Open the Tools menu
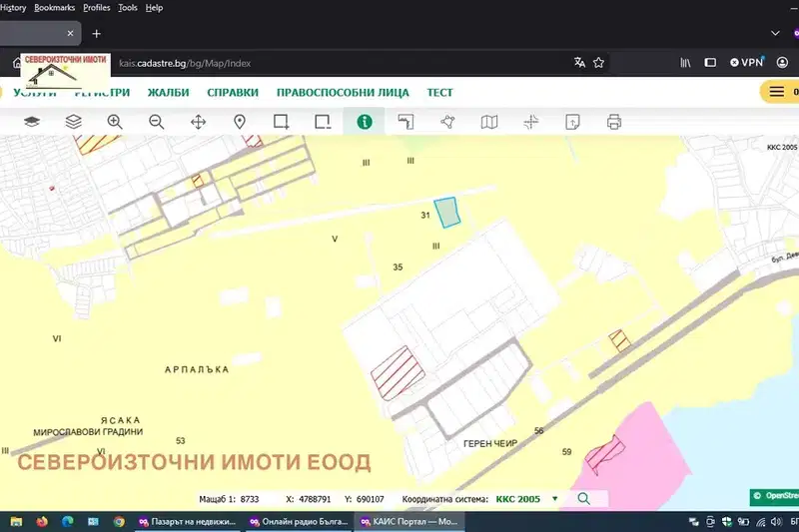 [x=128, y=8]
